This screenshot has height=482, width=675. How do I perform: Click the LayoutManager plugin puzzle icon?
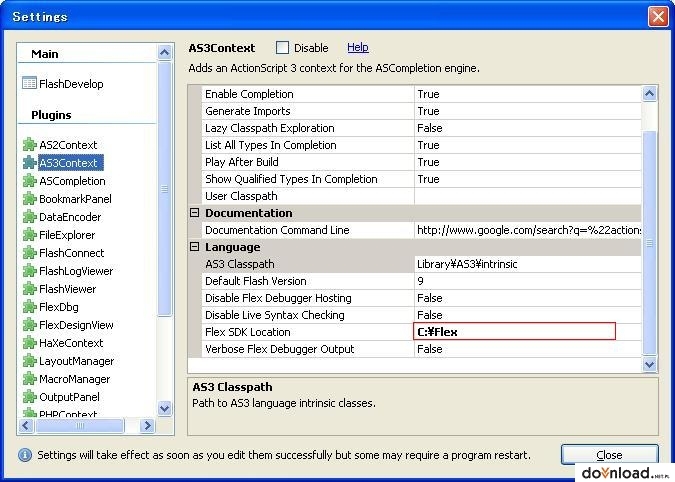pyautogui.click(x=29, y=361)
